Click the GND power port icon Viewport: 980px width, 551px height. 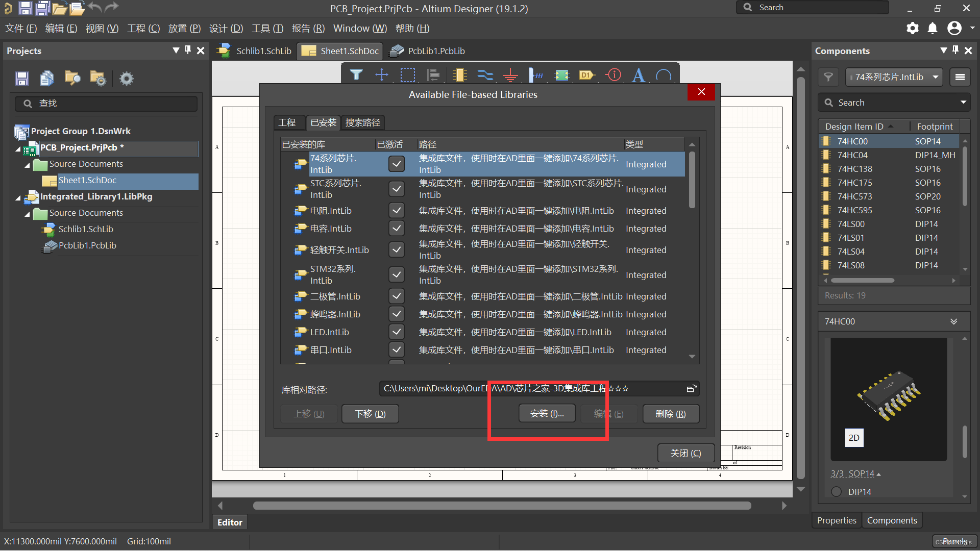pos(510,76)
